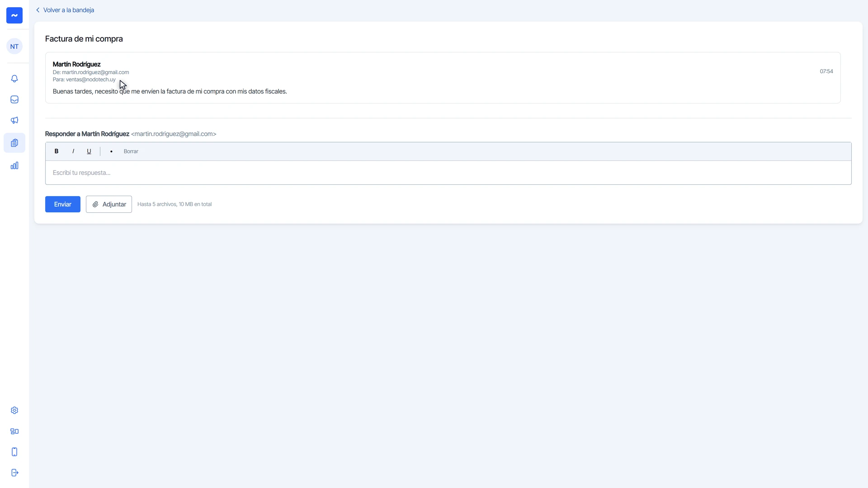The image size is (868, 488).
Task: Insert a bullet list in reply
Action: [x=111, y=151]
